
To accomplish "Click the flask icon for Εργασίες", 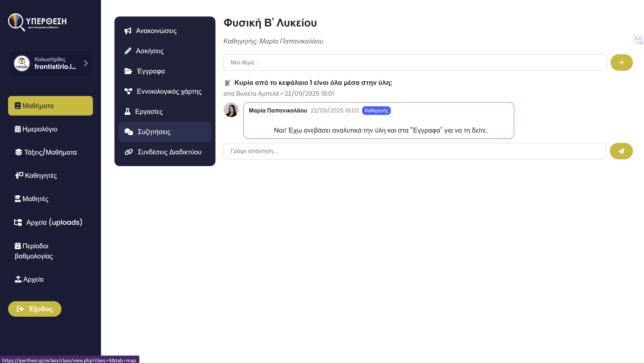I will pyautogui.click(x=127, y=112).
